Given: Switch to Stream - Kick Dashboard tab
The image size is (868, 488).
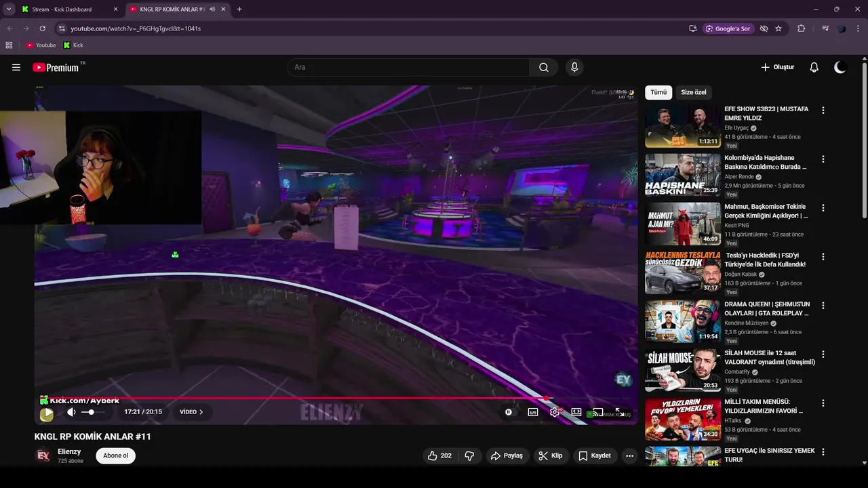Looking at the screenshot, I should 69,9.
